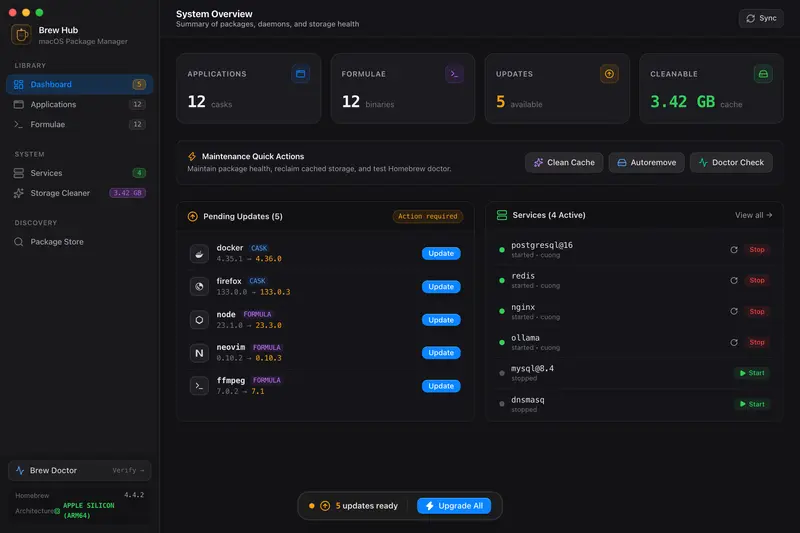Click the ffmpeg terminal icon

(199, 386)
